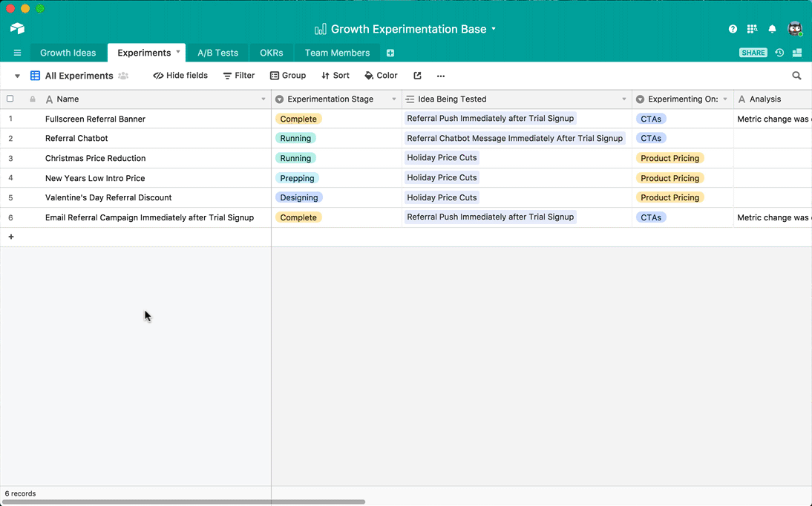Add a new record row

[x=11, y=237]
